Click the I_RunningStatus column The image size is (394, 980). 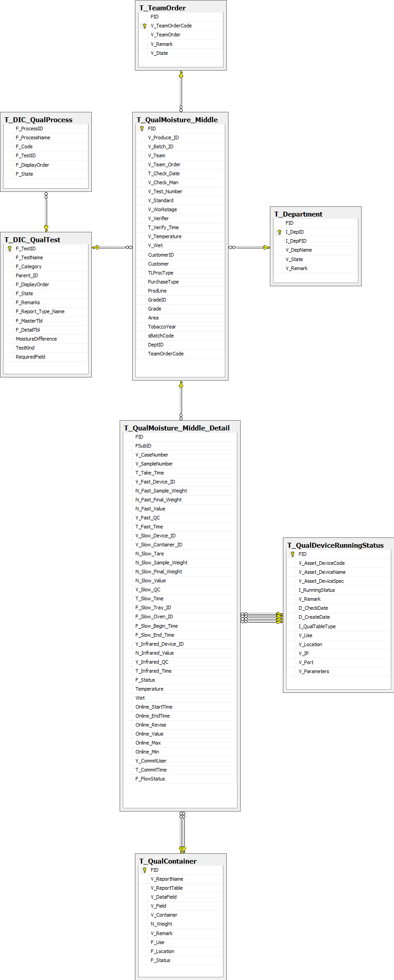coord(339,590)
